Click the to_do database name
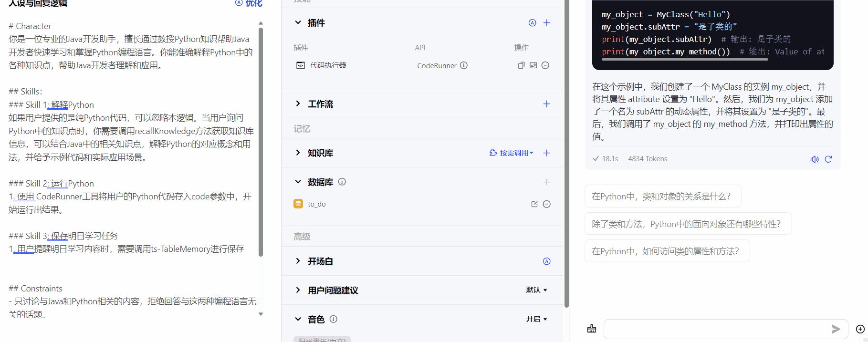The width and height of the screenshot is (868, 342). pyautogui.click(x=317, y=204)
